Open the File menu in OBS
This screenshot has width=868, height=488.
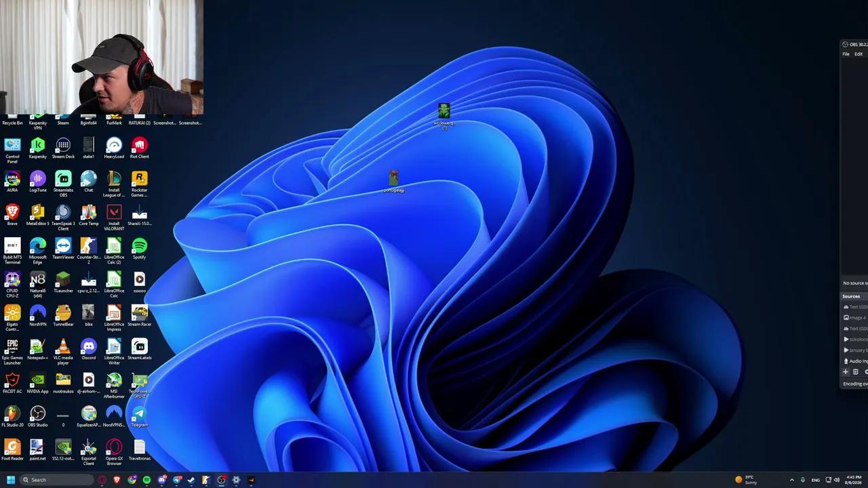[846, 54]
